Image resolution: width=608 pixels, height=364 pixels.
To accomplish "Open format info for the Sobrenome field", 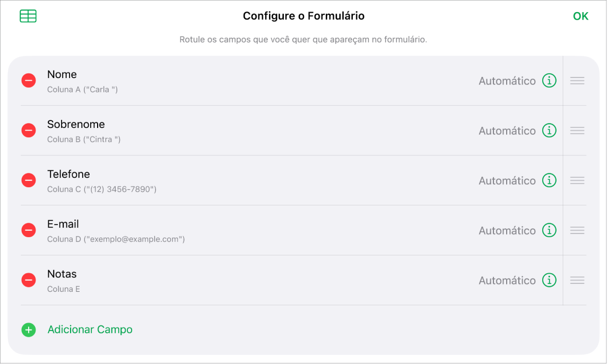I will click(549, 130).
